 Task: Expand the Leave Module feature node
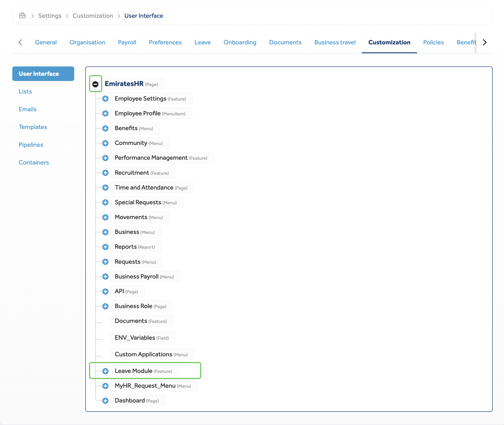click(105, 371)
